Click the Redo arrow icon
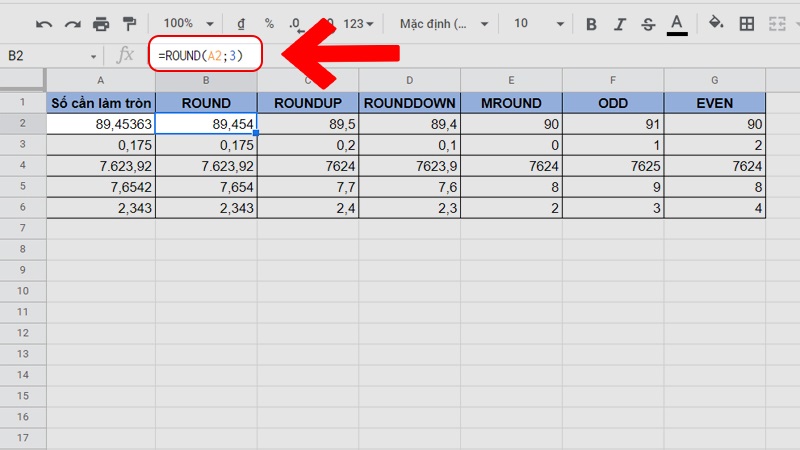800x450 pixels. pos(72,23)
